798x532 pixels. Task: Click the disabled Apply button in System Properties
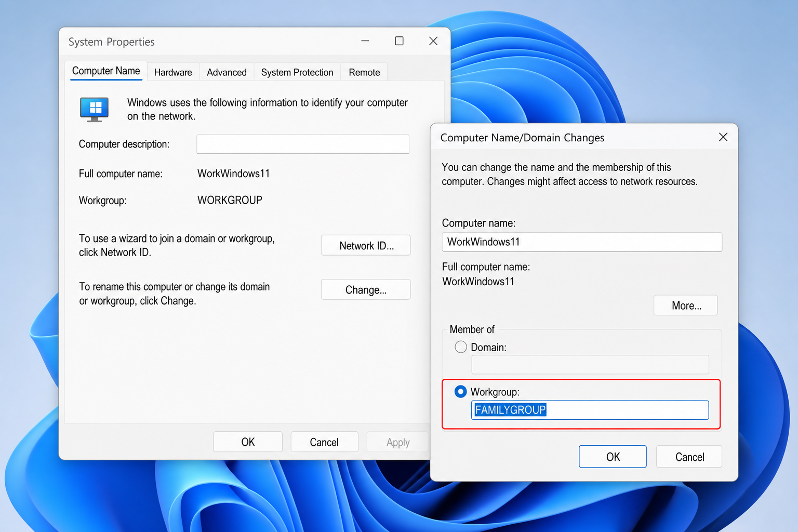[397, 442]
